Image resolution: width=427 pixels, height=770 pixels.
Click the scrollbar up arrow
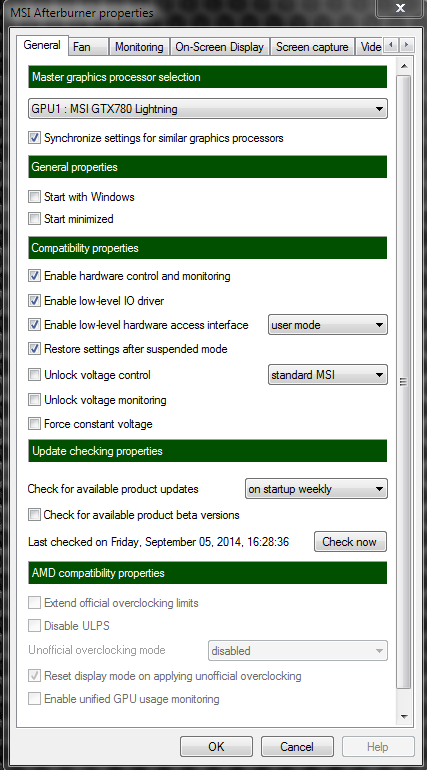point(404,66)
